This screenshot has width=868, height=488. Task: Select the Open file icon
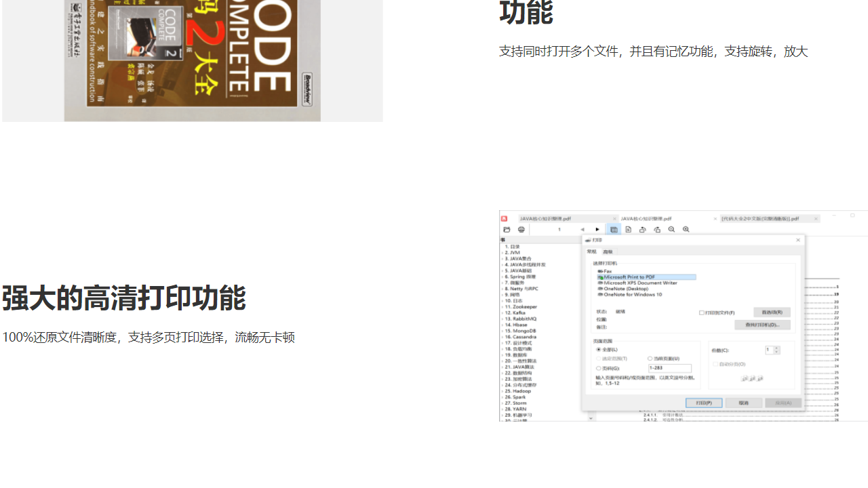[x=507, y=229]
